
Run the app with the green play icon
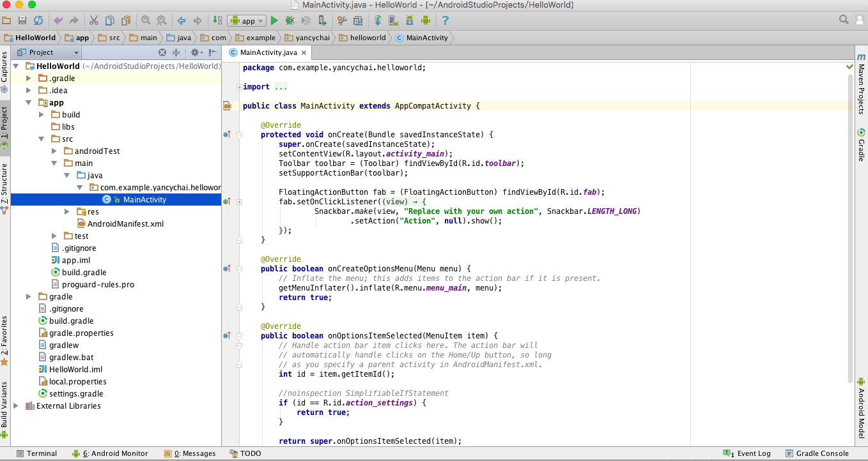pyautogui.click(x=274, y=20)
